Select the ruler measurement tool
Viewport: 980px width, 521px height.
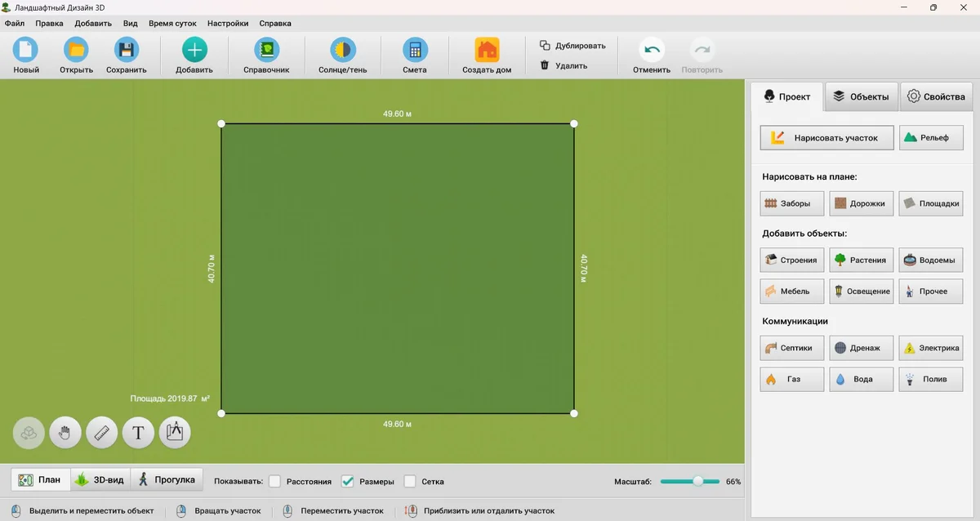tap(102, 433)
